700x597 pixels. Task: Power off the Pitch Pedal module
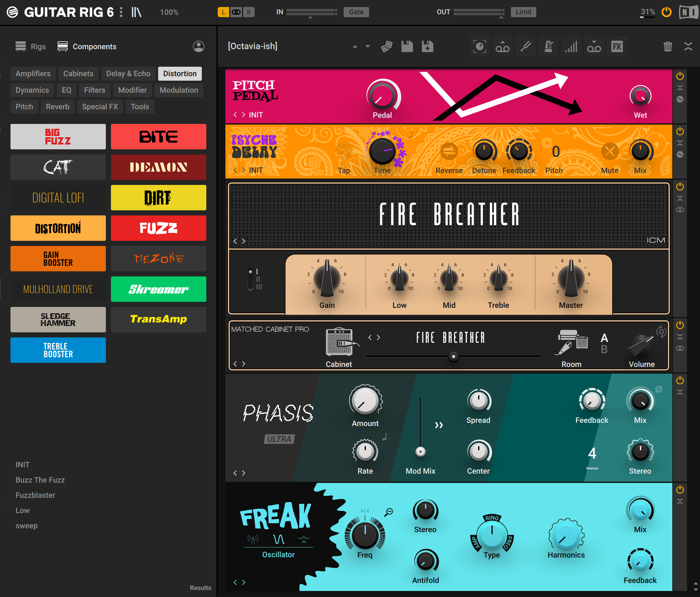[x=680, y=76]
